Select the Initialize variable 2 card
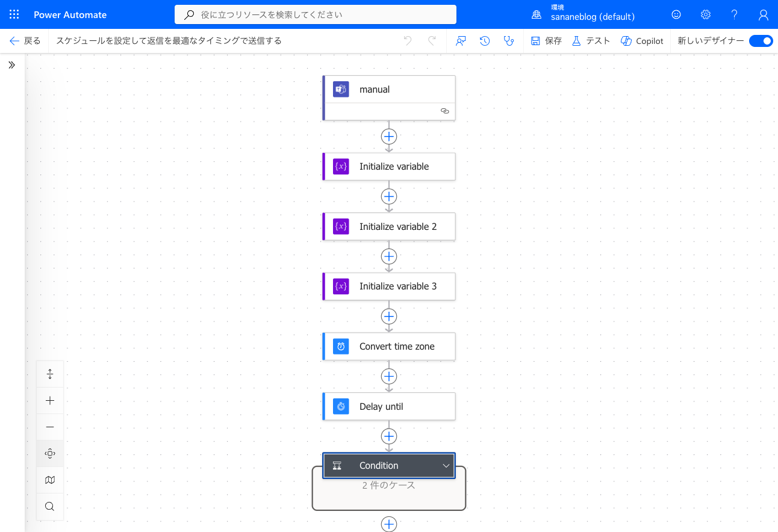 point(389,226)
